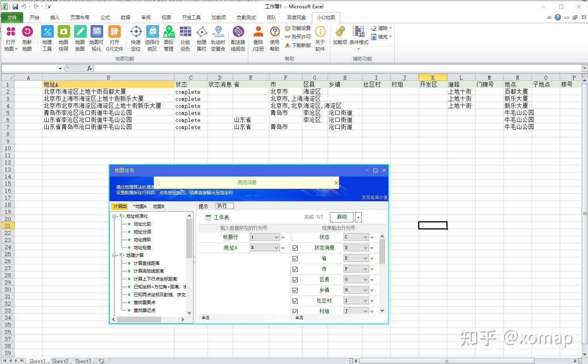Image resolution: width=588 pixels, height=364 pixels.
Task: Collapse the 地理计算 tree node
Action: coord(115,255)
